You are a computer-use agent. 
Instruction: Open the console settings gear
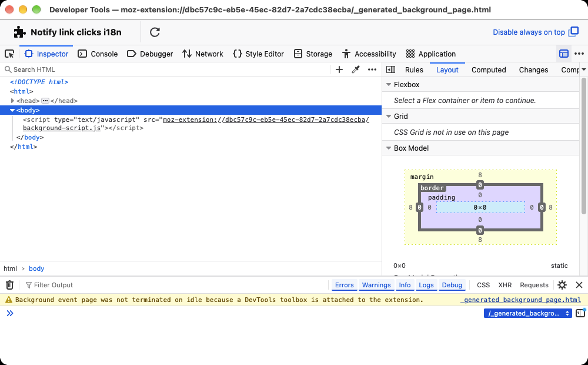point(562,285)
